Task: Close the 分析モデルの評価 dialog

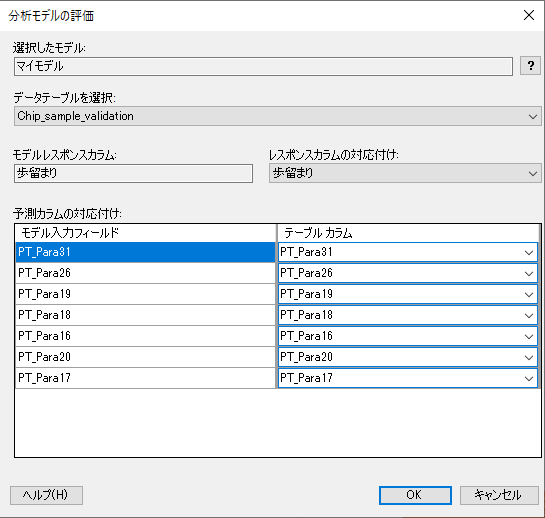Action: pyautogui.click(x=529, y=15)
